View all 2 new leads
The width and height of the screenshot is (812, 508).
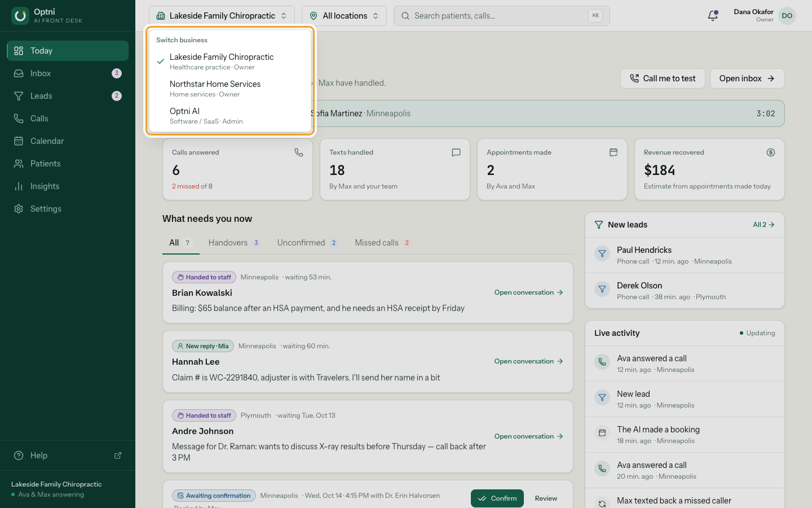point(764,225)
